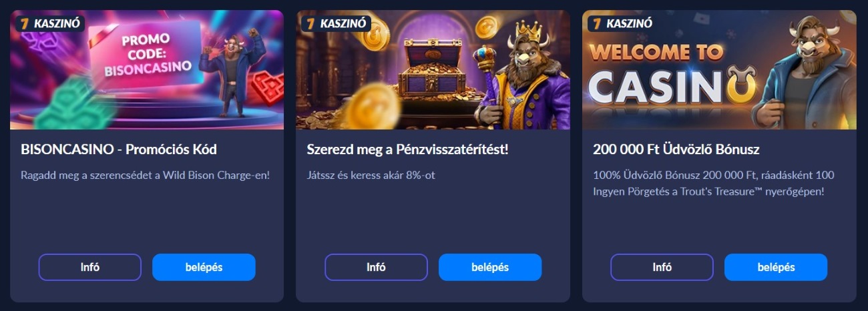The height and width of the screenshot is (311, 868).
Task: Click the 200 000 Ft Üdvözlő Bónusz title
Action: (676, 149)
